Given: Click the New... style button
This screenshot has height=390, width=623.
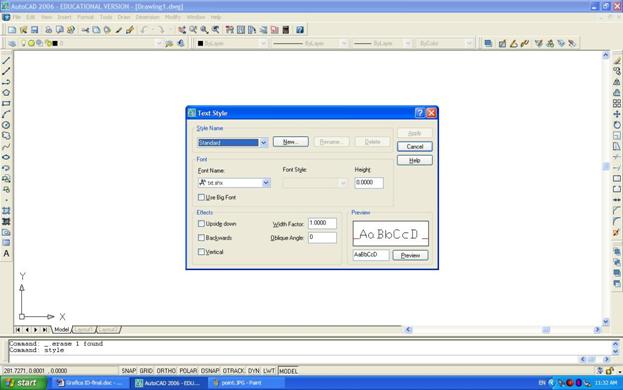Looking at the screenshot, I should tap(291, 142).
